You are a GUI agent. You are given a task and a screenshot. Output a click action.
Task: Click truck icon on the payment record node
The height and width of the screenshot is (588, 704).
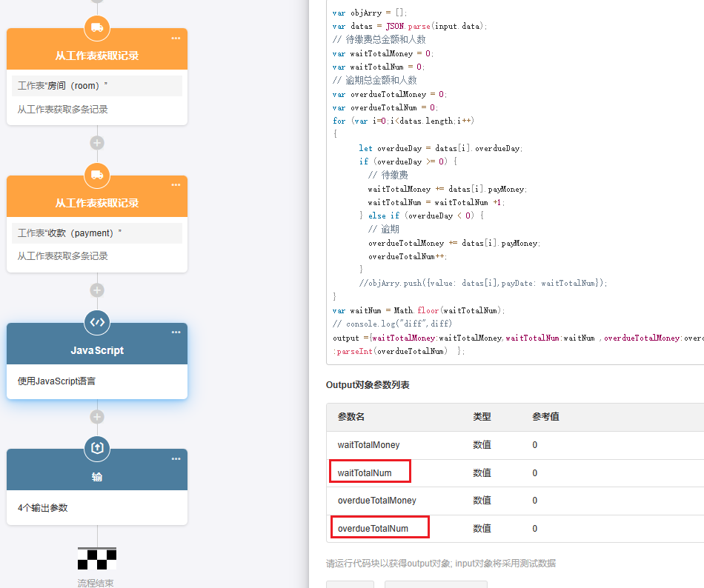point(97,176)
